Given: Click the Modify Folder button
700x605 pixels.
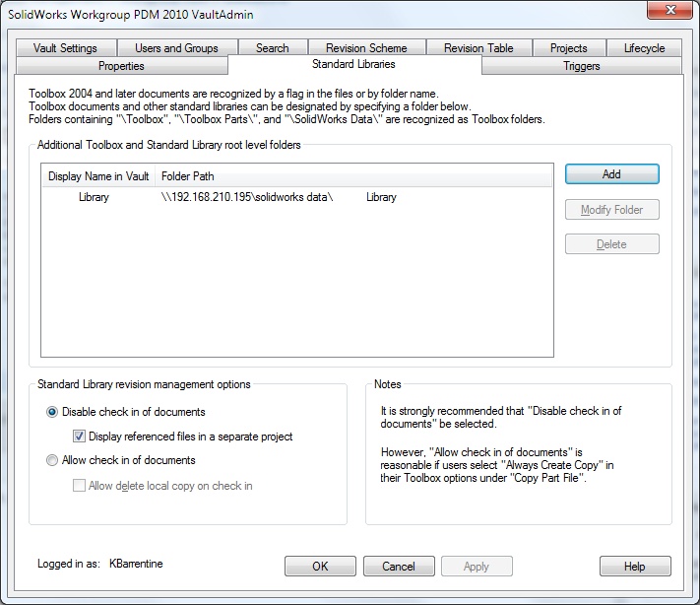Looking at the screenshot, I should (612, 210).
